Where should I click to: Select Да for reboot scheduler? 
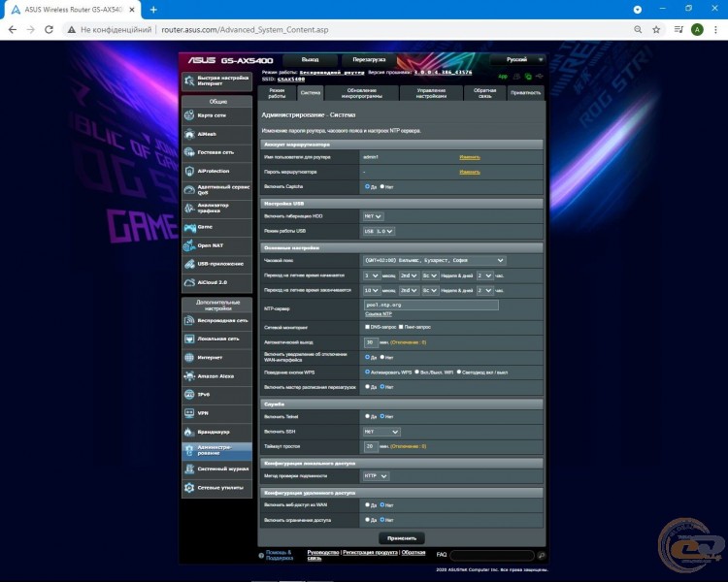367,387
